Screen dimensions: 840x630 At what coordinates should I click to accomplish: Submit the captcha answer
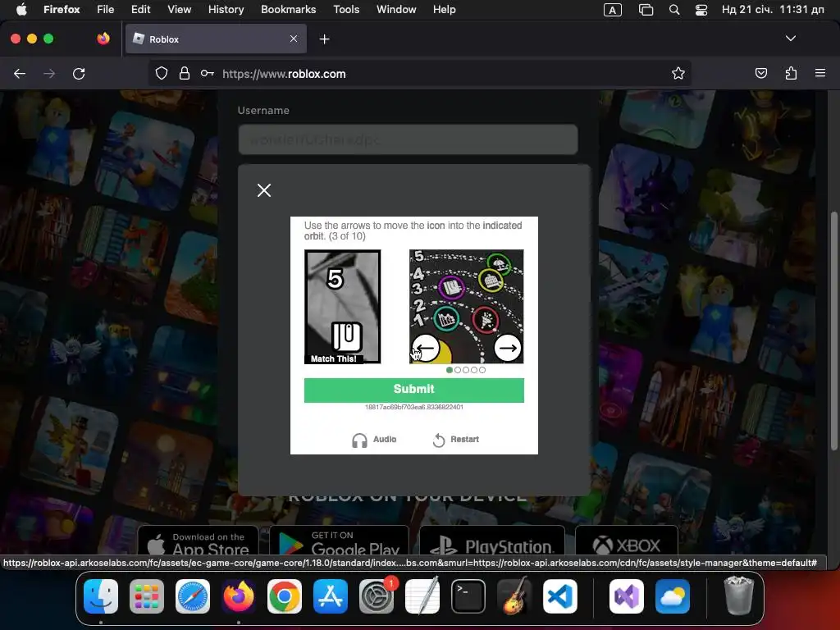414,390
